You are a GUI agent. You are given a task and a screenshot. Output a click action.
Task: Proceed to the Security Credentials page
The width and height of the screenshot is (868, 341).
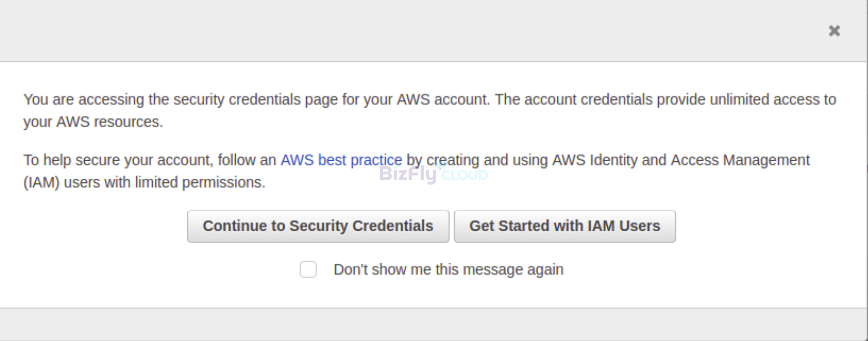click(318, 226)
